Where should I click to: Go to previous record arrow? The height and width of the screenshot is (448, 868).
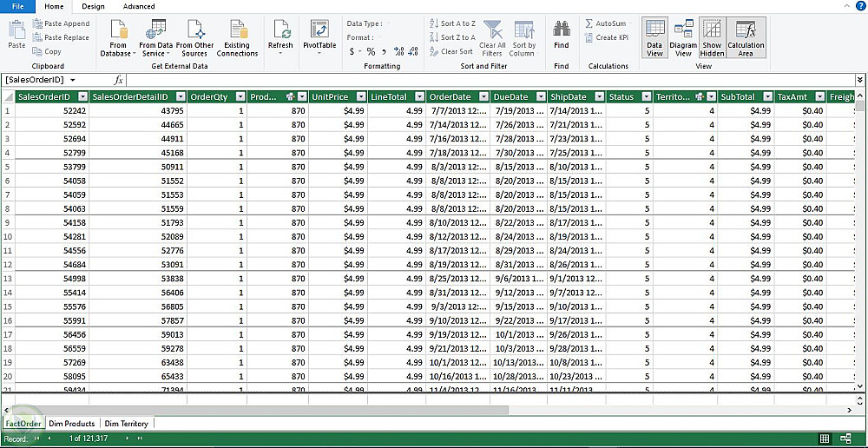49,438
